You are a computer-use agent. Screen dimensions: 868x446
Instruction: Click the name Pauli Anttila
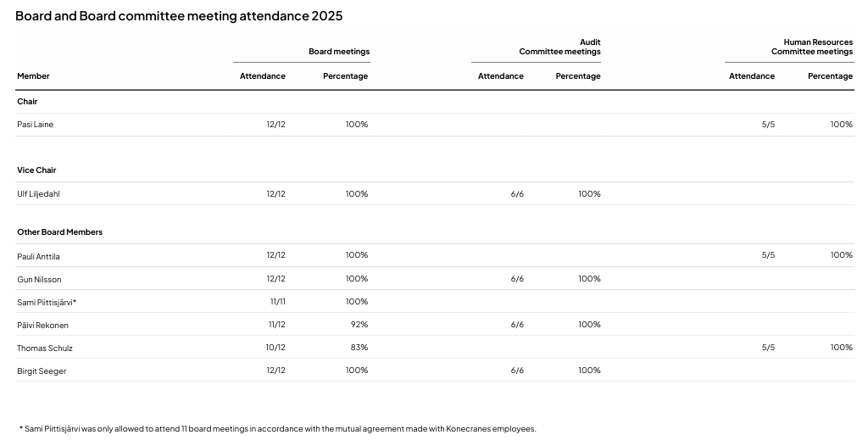(38, 256)
